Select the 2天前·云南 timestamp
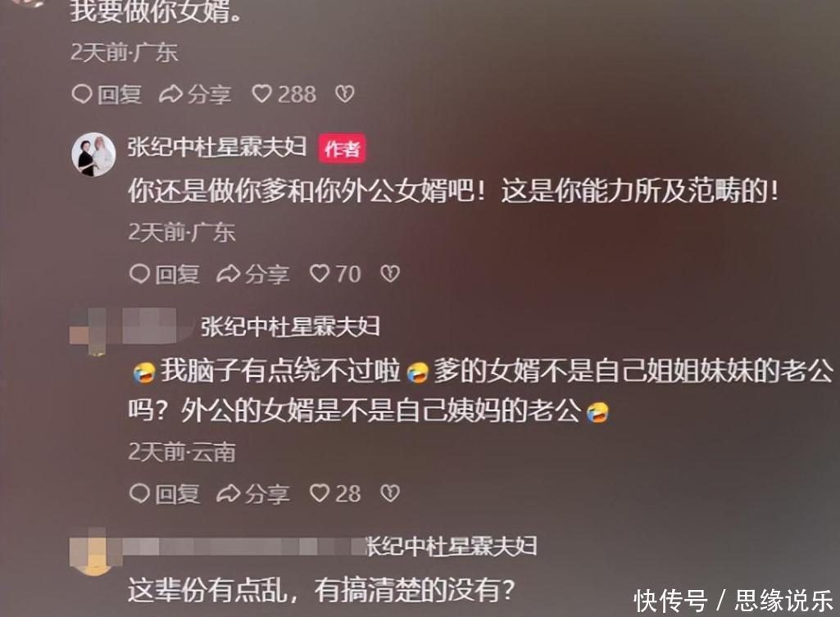The width and height of the screenshot is (840, 617). 182,452
